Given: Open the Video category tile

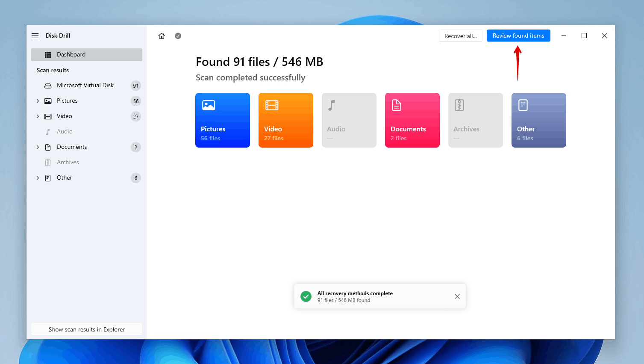Looking at the screenshot, I should (285, 120).
